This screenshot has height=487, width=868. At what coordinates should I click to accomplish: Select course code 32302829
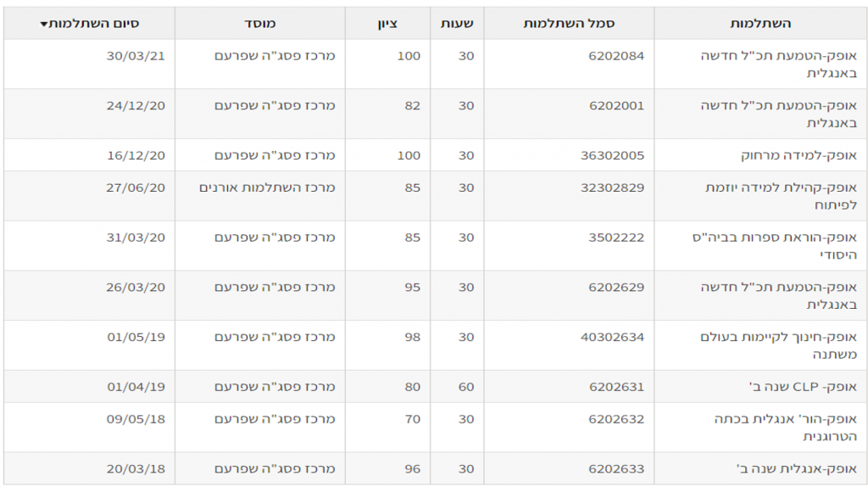612,188
